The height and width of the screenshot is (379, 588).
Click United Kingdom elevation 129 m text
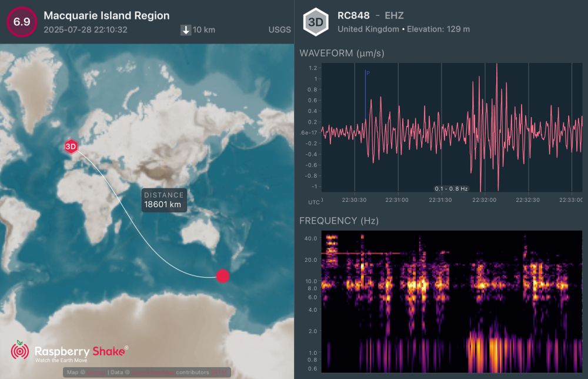(403, 29)
